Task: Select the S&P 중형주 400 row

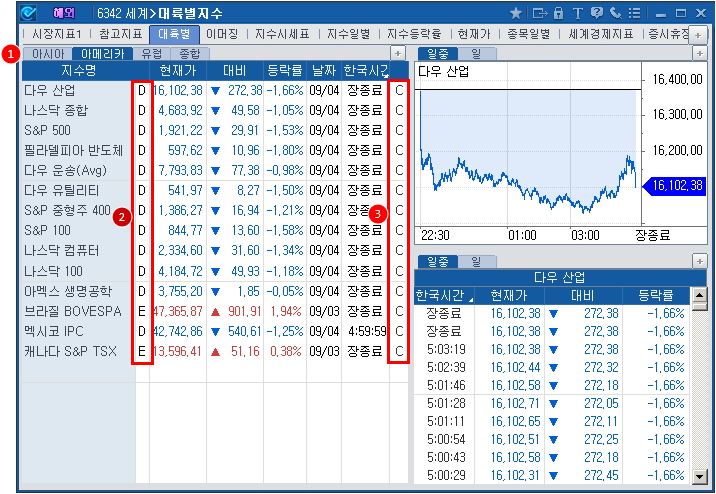Action: (215, 210)
